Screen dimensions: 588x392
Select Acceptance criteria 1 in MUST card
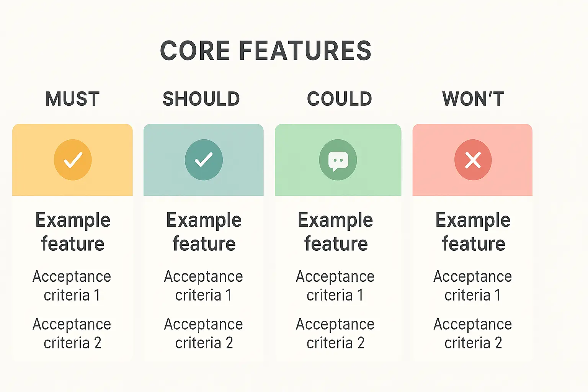pos(72,286)
